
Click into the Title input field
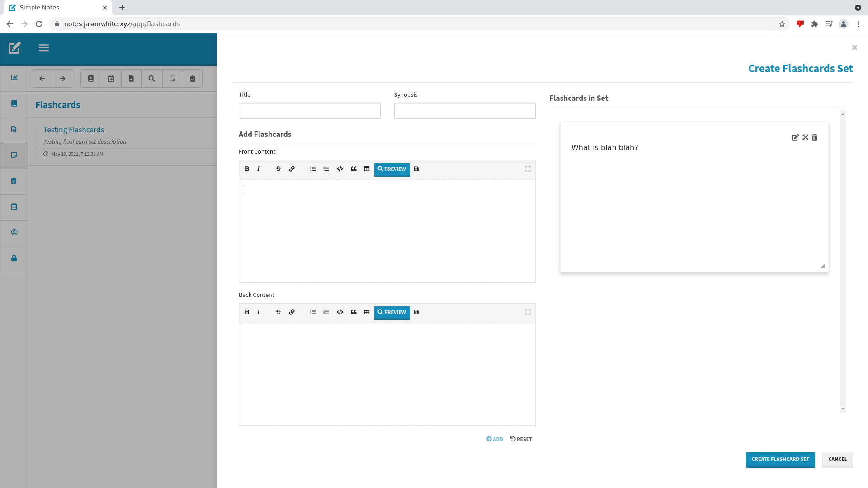pos(309,111)
